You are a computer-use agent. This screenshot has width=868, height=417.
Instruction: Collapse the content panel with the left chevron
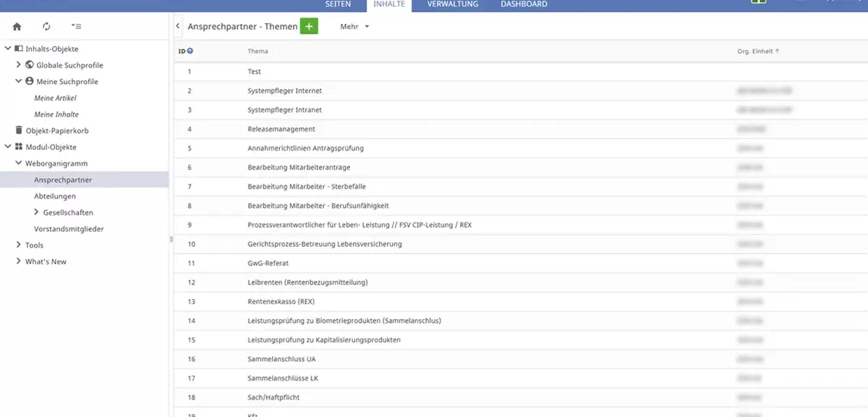pyautogui.click(x=177, y=25)
